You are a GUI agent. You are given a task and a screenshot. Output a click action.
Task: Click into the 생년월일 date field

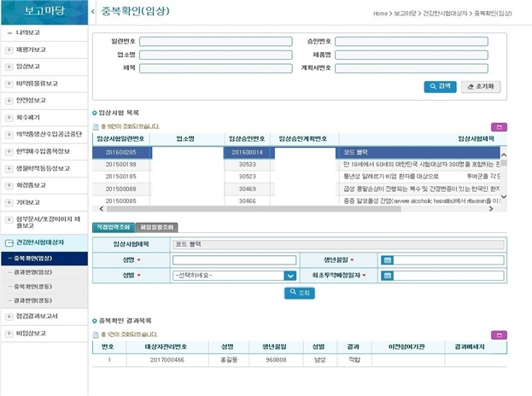[x=448, y=260]
